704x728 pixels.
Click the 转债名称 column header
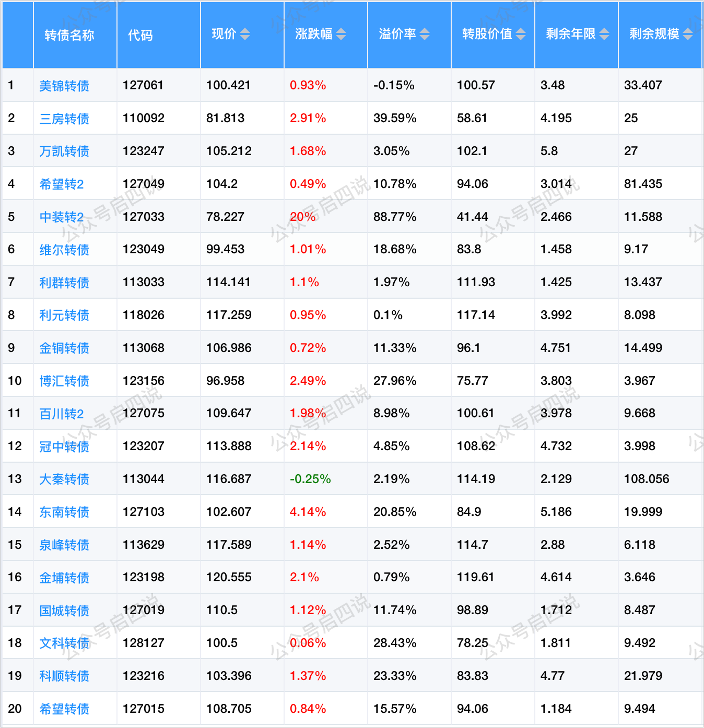(69, 35)
